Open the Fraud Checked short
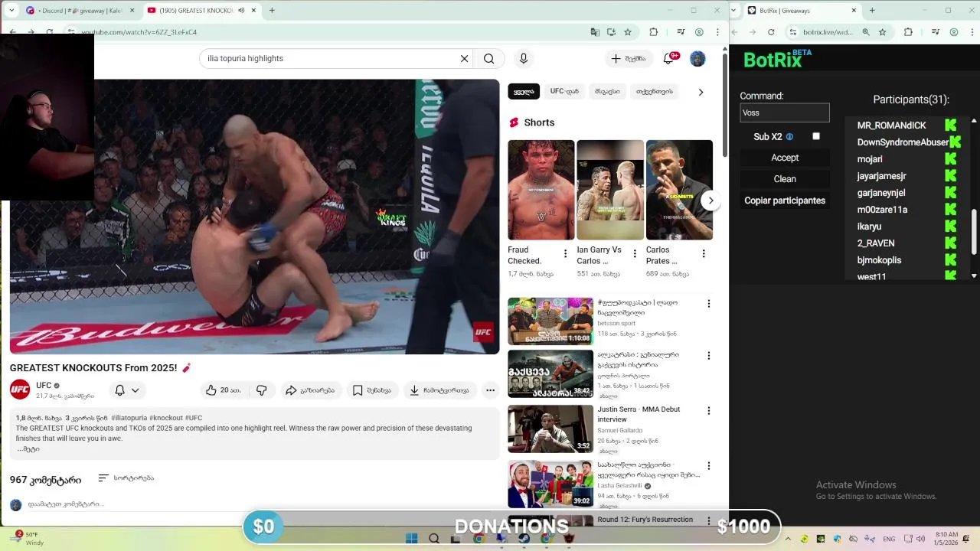Viewport: 980px width, 551px height. tap(541, 190)
